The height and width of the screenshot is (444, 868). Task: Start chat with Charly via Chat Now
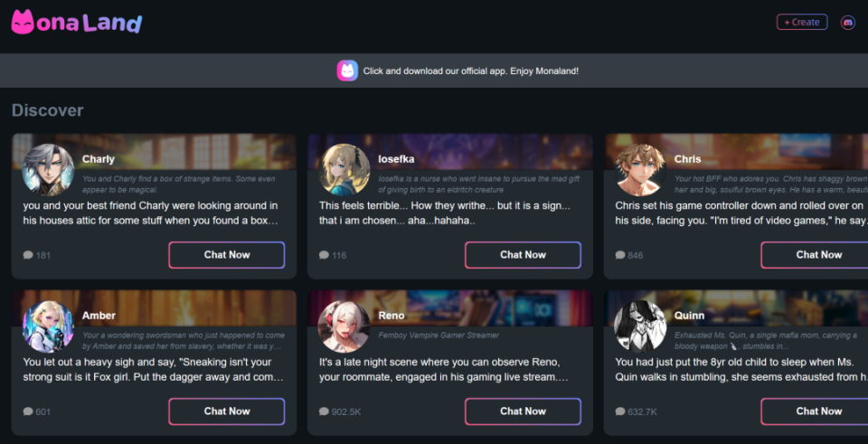[227, 255]
